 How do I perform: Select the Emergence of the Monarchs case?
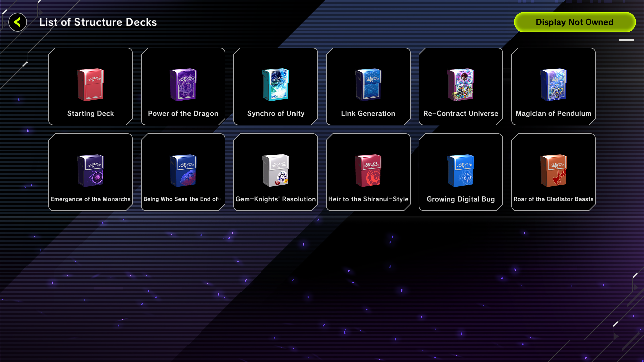pos(91,171)
